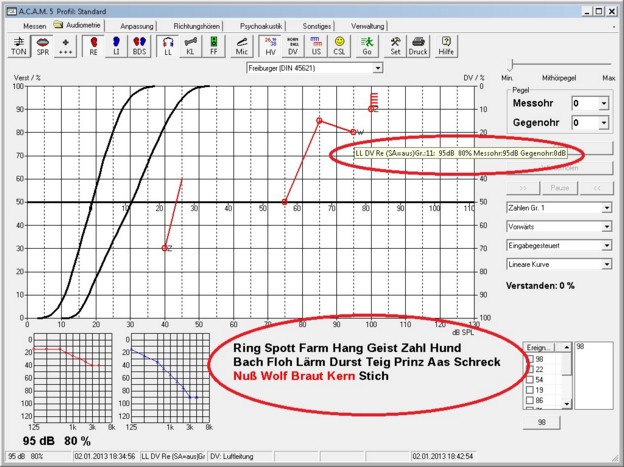Select the FF free field speaker icon

point(214,46)
